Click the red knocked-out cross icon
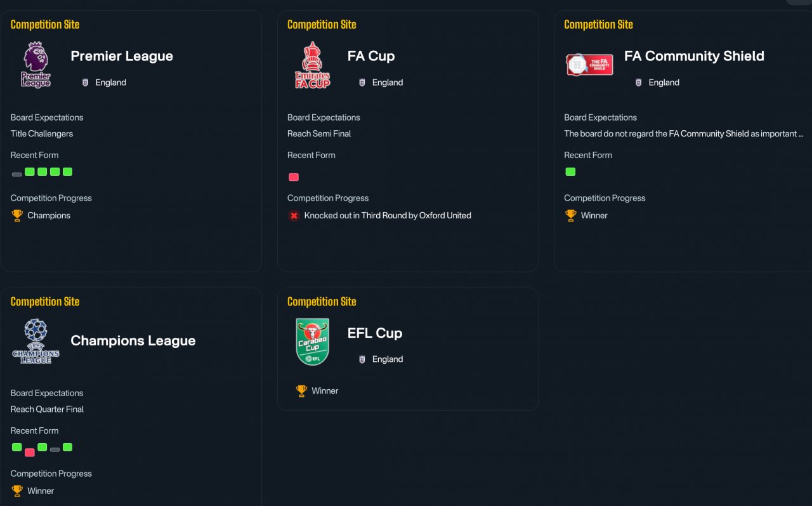Screen dimensions: 812x506 [294, 215]
